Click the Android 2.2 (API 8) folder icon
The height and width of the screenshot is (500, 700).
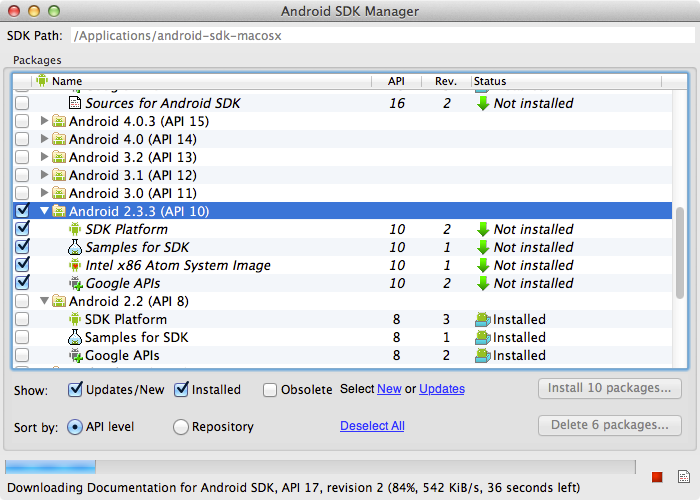[x=59, y=301]
